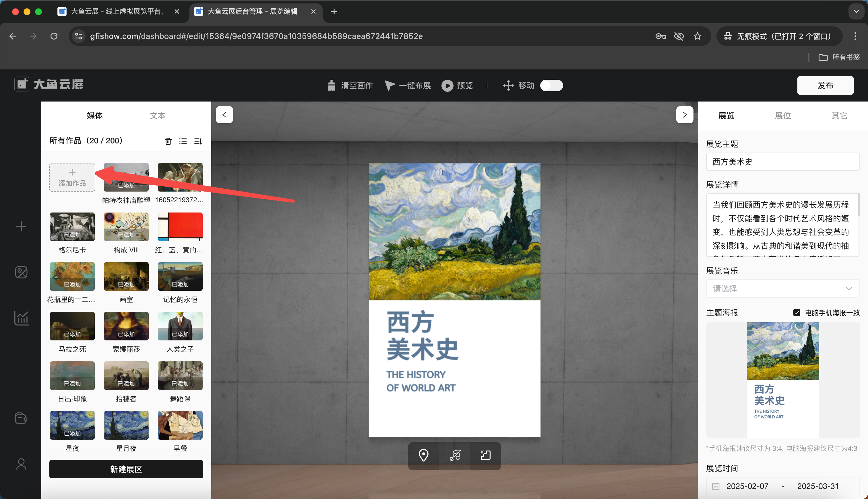This screenshot has height=499, width=868.
Task: Click the 大鱼云展 logo
Action: [49, 84]
